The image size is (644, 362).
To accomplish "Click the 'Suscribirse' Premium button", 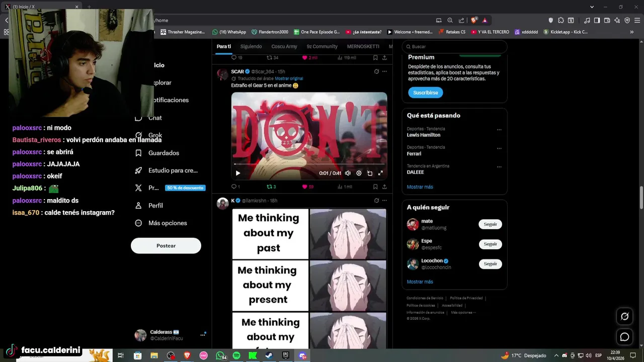I will click(426, 93).
